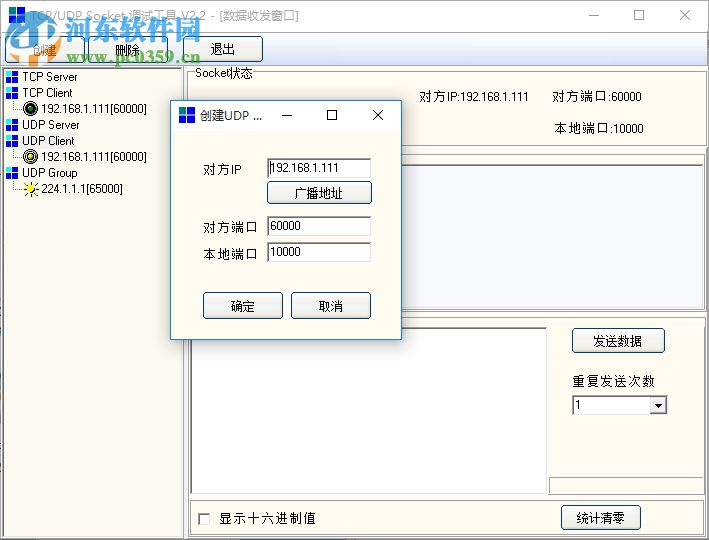The width and height of the screenshot is (709, 540).
Task: Maximize the create UDP dialog
Action: (x=332, y=115)
